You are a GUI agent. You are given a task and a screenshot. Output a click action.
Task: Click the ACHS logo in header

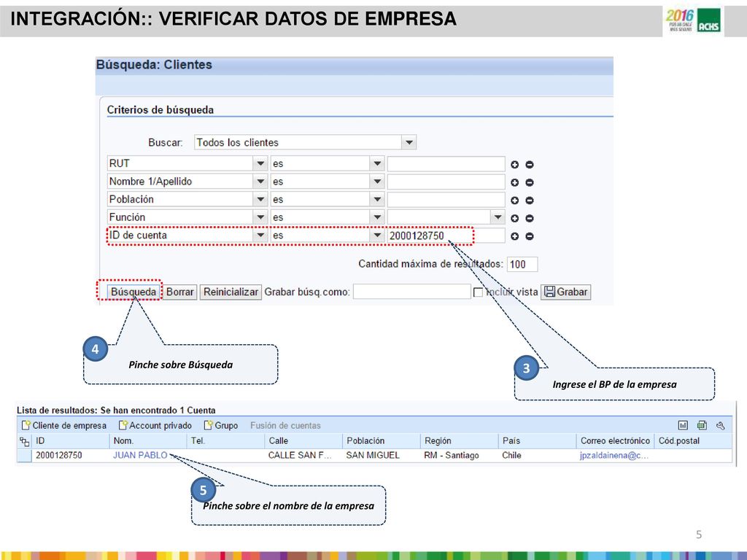(x=708, y=21)
